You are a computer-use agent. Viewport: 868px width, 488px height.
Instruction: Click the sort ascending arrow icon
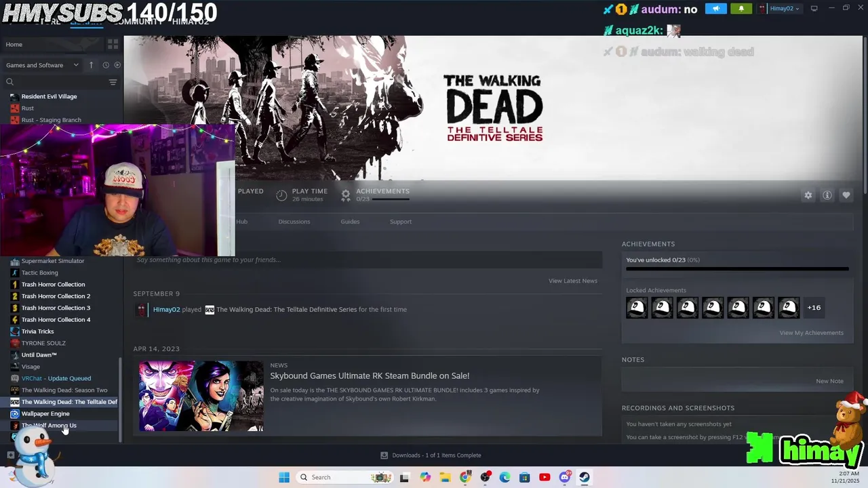[91, 65]
